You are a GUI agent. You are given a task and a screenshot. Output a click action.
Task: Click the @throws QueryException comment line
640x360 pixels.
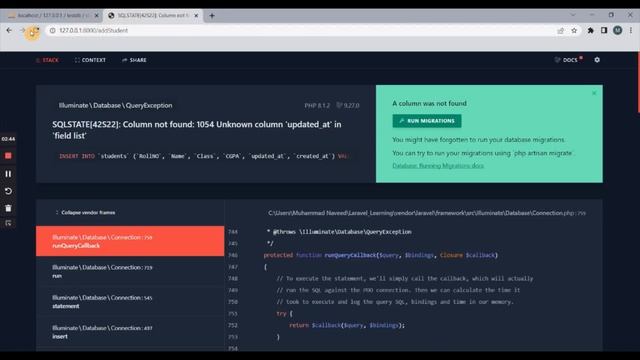pyautogui.click(x=339, y=232)
